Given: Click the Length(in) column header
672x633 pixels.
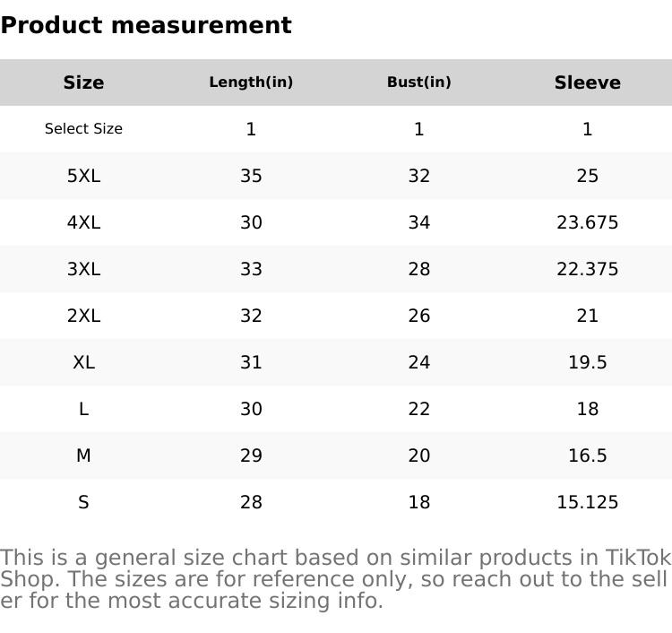Looking at the screenshot, I should click(x=251, y=82).
